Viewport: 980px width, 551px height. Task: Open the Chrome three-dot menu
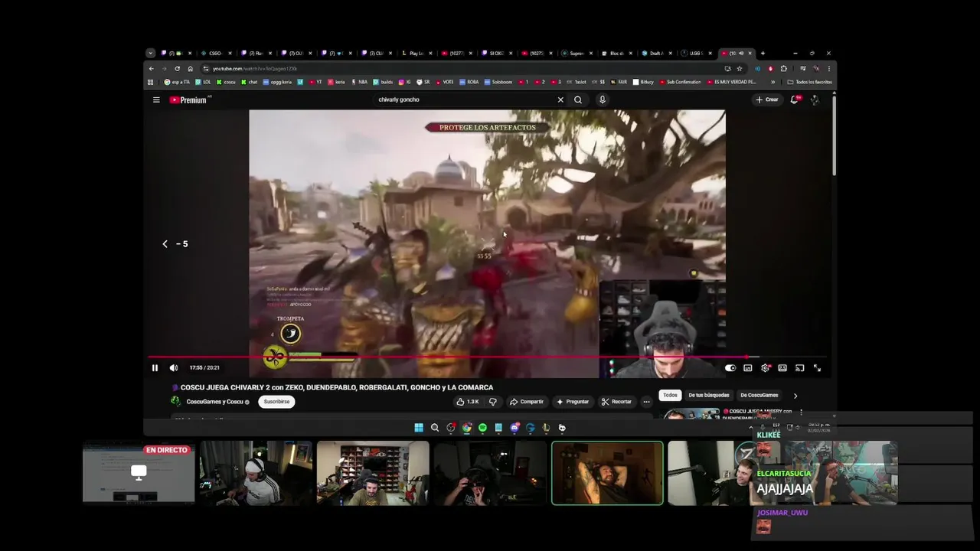(x=828, y=69)
